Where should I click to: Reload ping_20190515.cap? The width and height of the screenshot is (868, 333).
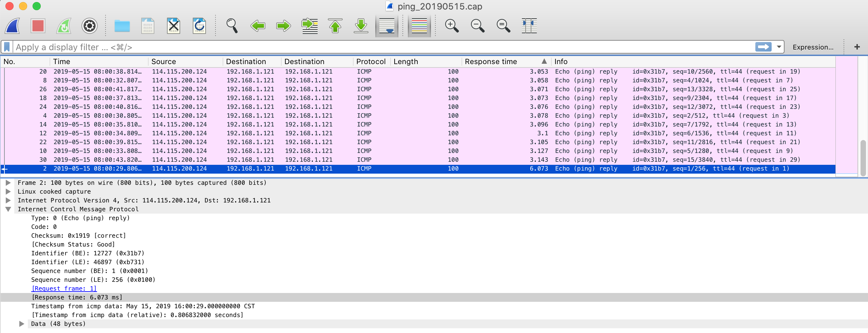tap(199, 26)
